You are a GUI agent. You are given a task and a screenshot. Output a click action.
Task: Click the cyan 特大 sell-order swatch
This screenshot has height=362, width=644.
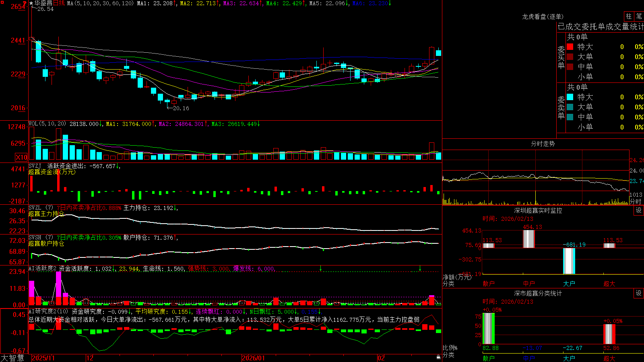point(570,97)
